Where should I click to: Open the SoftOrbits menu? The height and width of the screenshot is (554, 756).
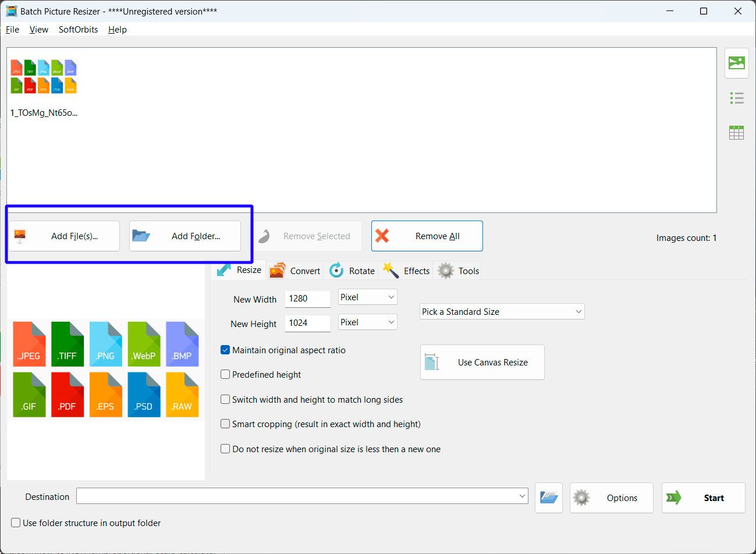click(79, 30)
